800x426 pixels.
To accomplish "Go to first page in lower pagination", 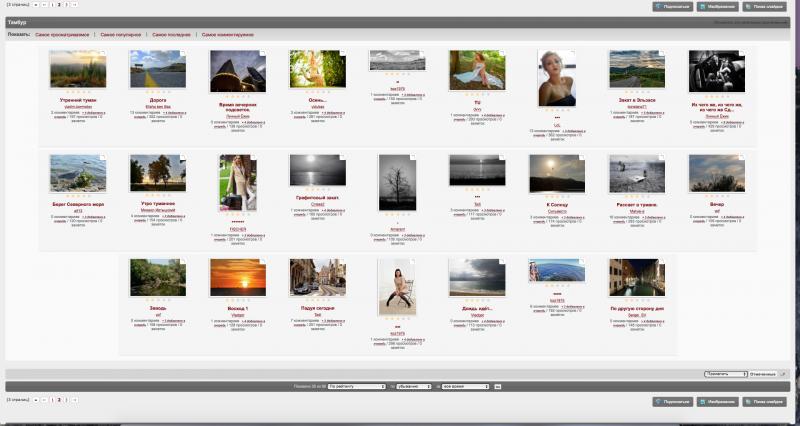I will coord(36,400).
